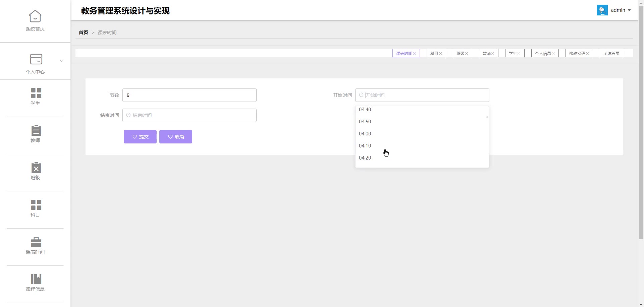Close the 个人信息 tab
Screen dimensions: 644x307
(x=553, y=53)
